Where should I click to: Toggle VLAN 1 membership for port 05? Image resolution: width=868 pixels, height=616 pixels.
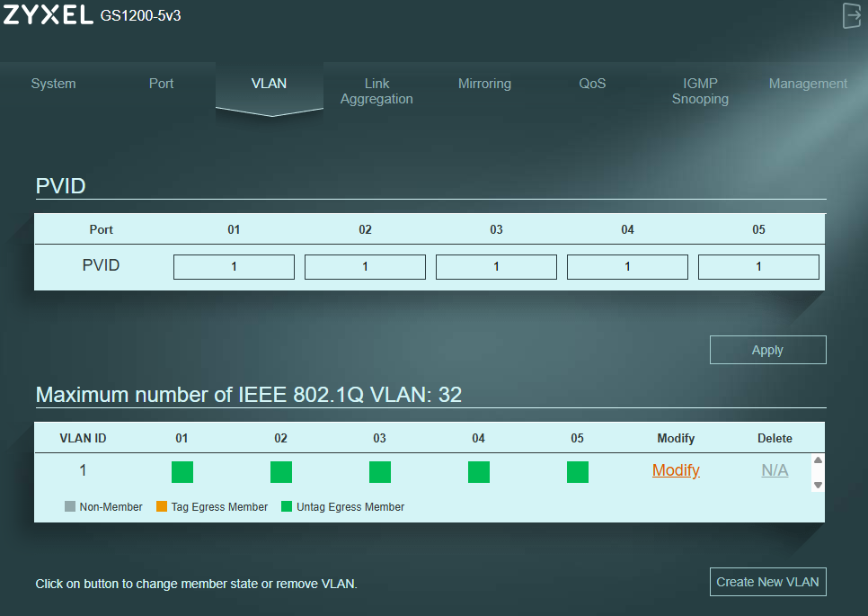tap(578, 472)
